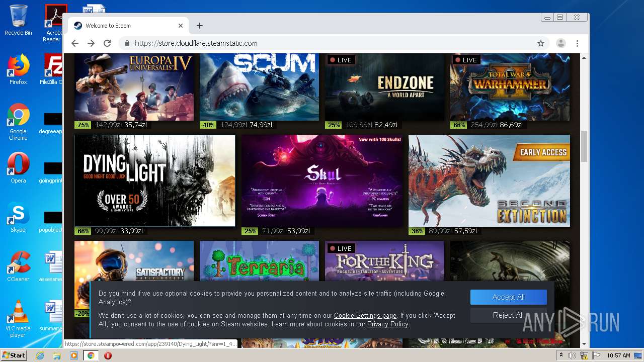Click the page scrollbar thumb

click(x=584, y=146)
